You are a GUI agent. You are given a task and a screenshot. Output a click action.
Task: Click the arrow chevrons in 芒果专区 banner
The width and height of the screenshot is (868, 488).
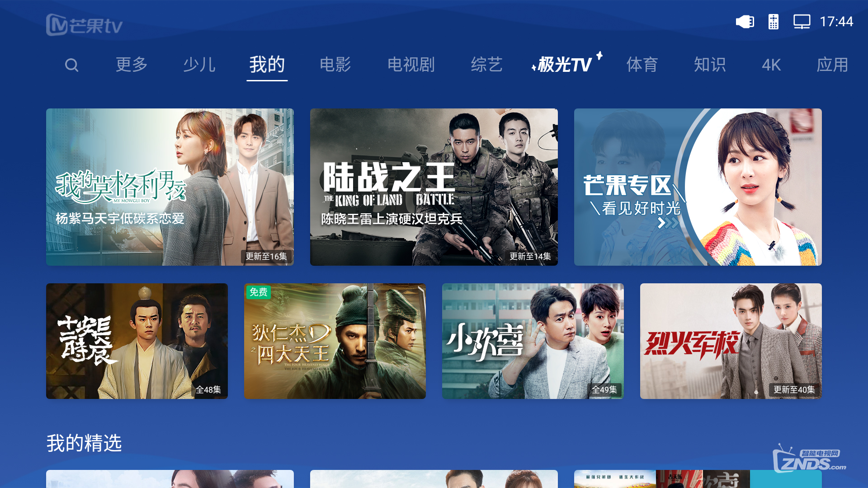pos(668,223)
